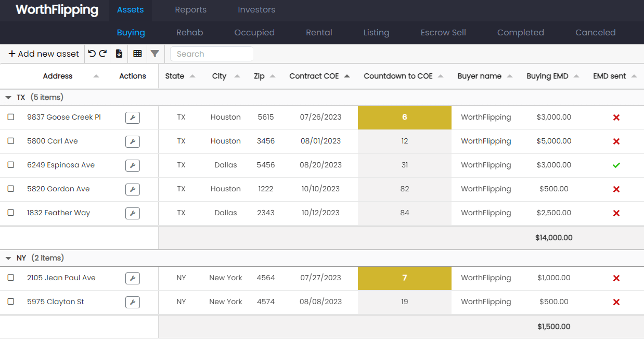Open wrench actions for 6249 Espinosa Ave
Image resolution: width=644 pixels, height=339 pixels.
point(133,165)
